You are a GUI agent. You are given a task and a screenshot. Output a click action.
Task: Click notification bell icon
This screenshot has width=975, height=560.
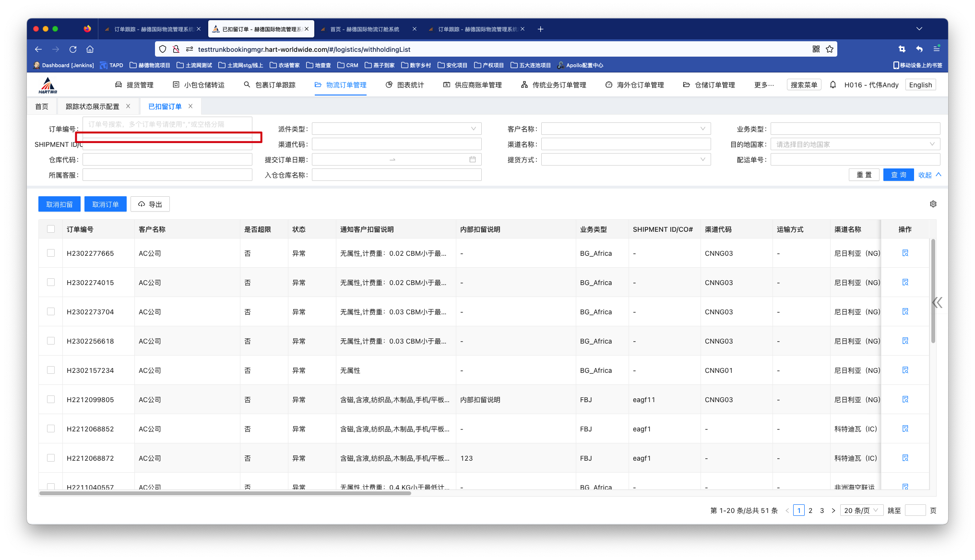pos(833,85)
